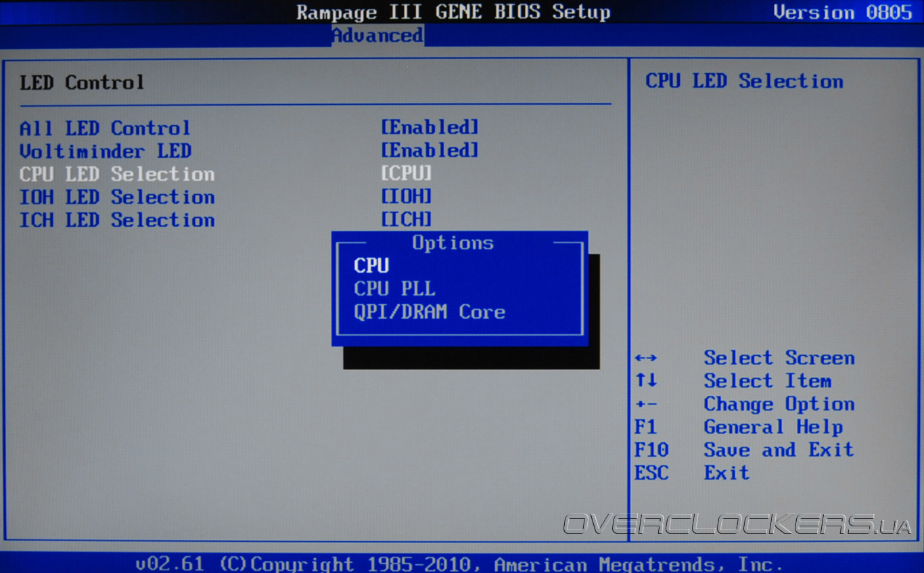Click the Select Item hint

click(x=768, y=381)
